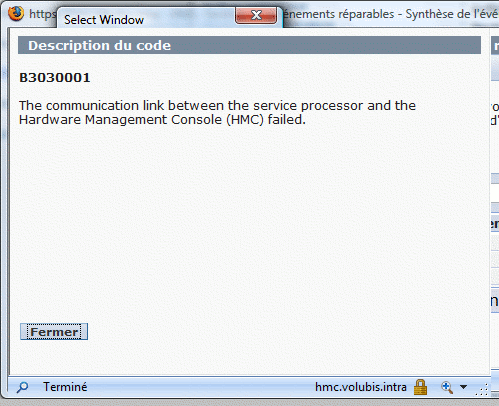
Task: Click the Firefox icon in title bar
Action: 16,13
